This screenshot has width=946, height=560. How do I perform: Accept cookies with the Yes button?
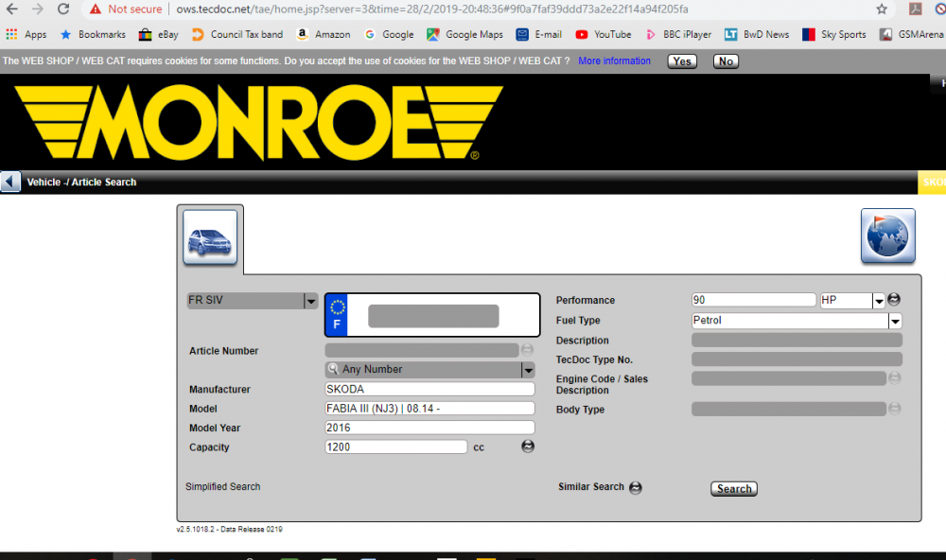682,61
